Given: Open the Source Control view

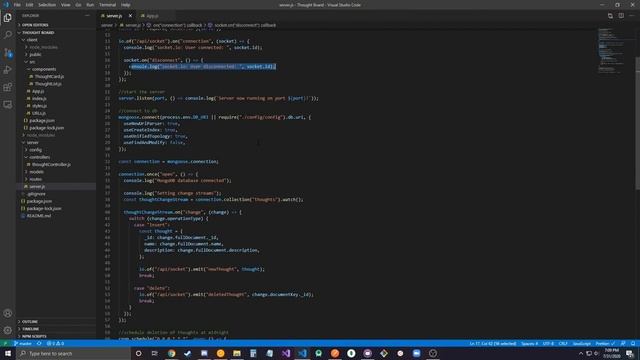Looking at the screenshot, I should (x=7, y=52).
